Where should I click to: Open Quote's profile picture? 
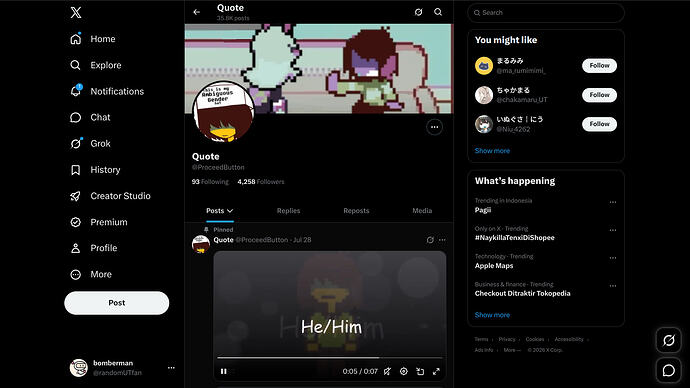click(x=224, y=111)
